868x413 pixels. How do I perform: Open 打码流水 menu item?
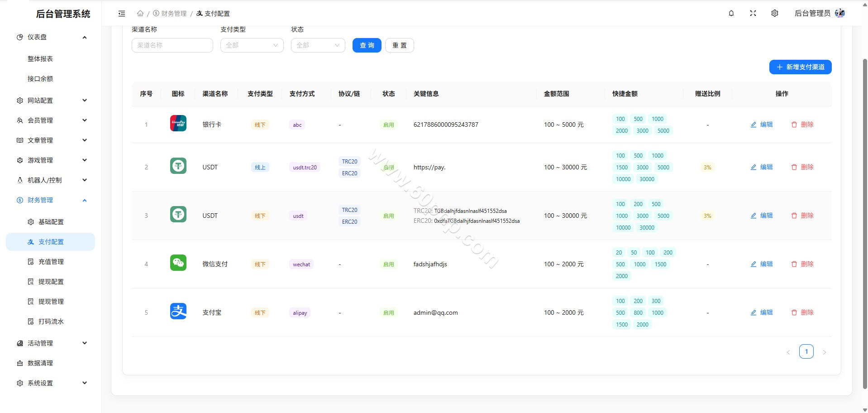click(51, 322)
